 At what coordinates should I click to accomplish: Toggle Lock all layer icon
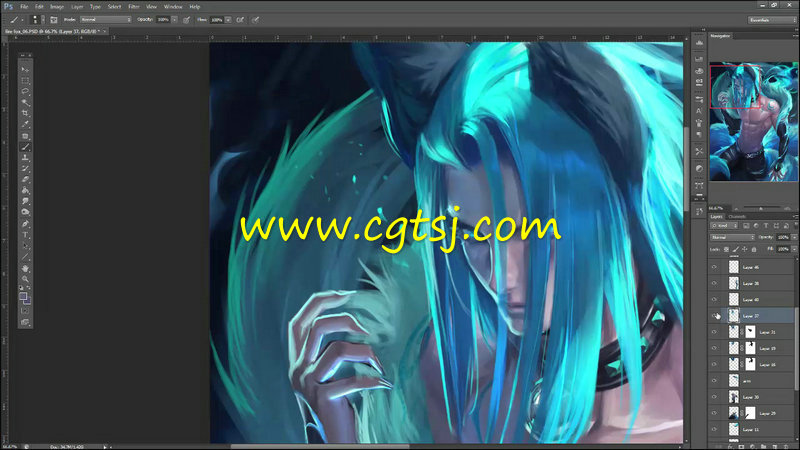[x=754, y=249]
